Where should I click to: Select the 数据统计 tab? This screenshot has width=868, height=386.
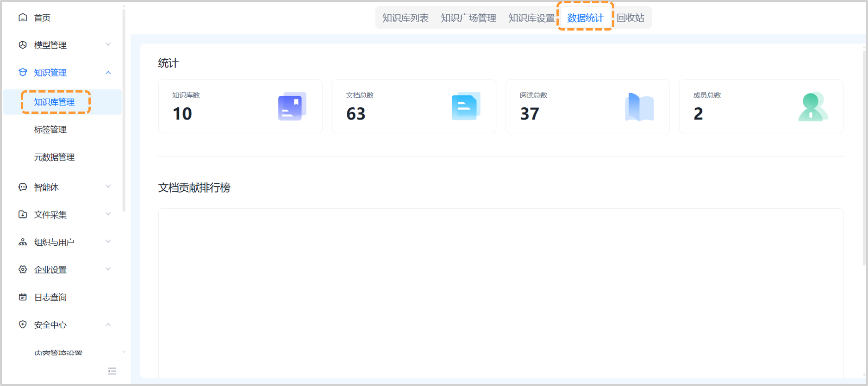pyautogui.click(x=586, y=18)
